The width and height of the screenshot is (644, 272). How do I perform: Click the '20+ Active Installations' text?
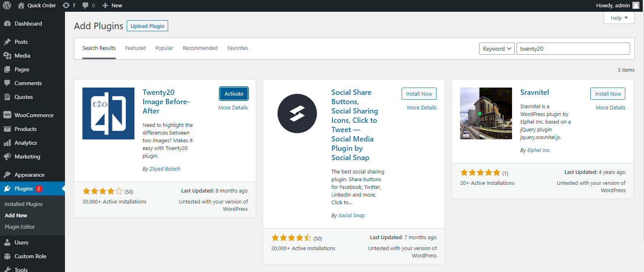click(x=487, y=183)
